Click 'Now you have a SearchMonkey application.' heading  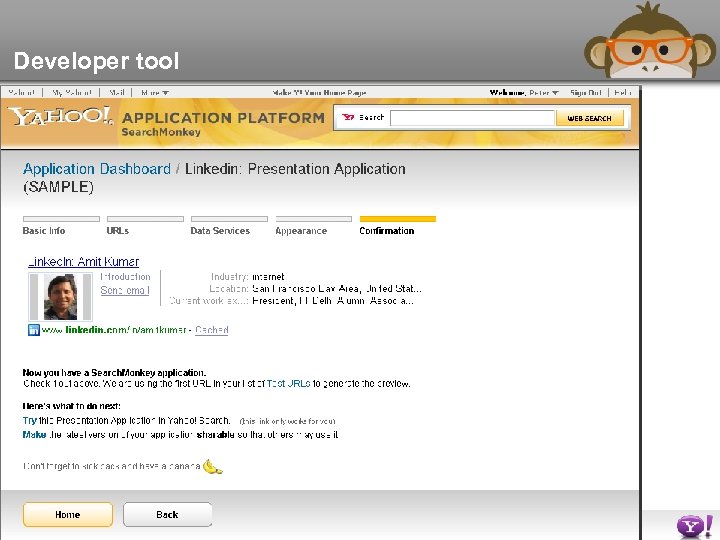[114, 372]
